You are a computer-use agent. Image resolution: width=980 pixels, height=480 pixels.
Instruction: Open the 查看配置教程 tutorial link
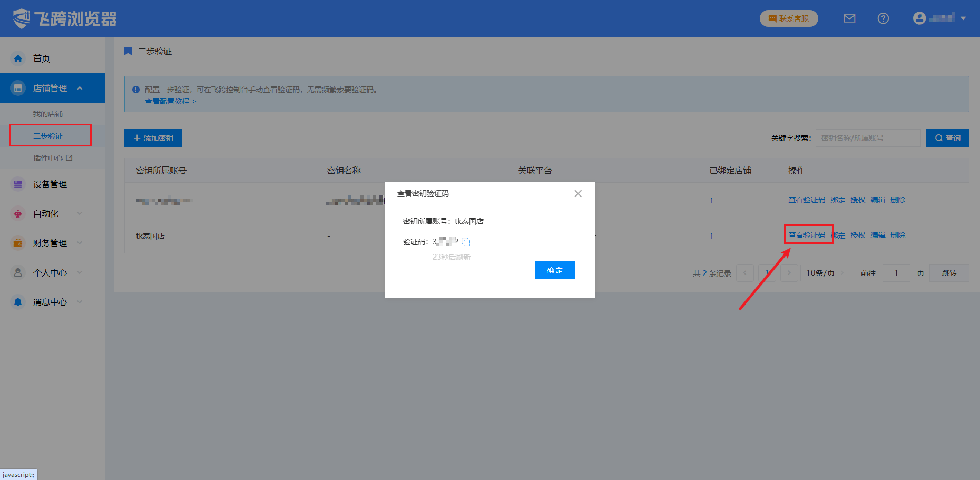(170, 101)
